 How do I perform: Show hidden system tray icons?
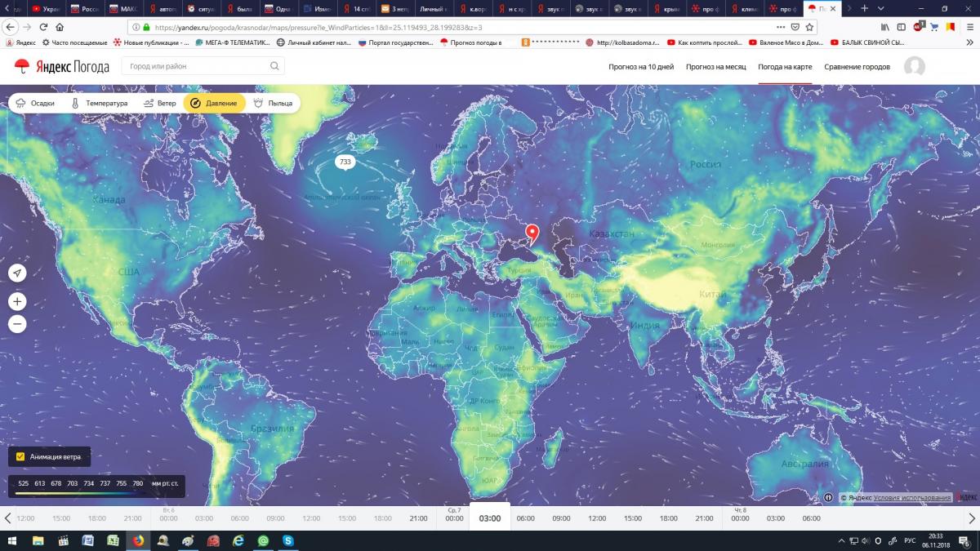tap(842, 540)
